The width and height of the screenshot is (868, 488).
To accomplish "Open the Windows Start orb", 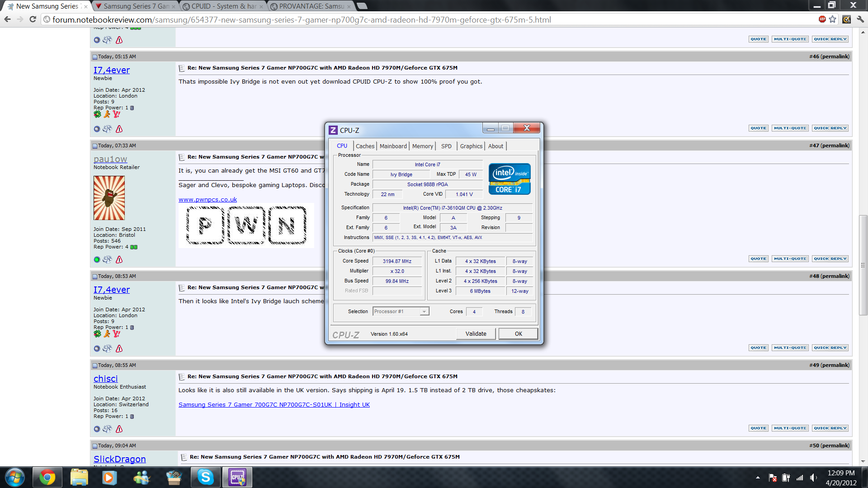I will [14, 478].
